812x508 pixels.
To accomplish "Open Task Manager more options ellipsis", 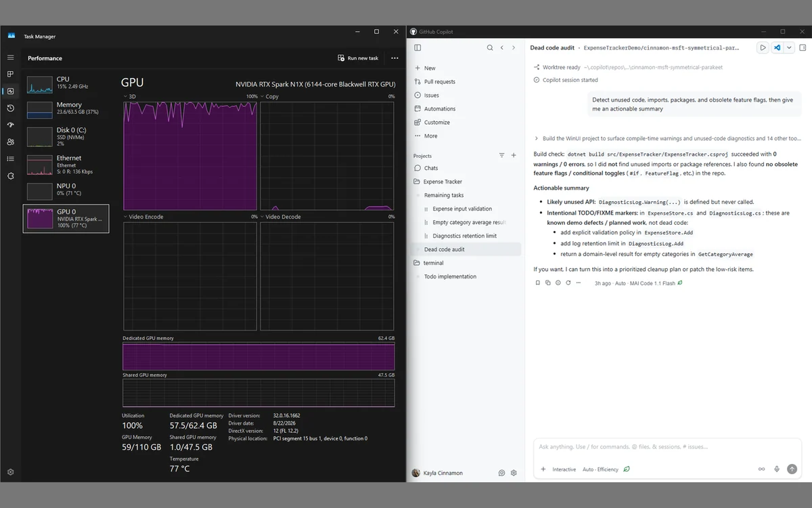I will click(x=394, y=58).
